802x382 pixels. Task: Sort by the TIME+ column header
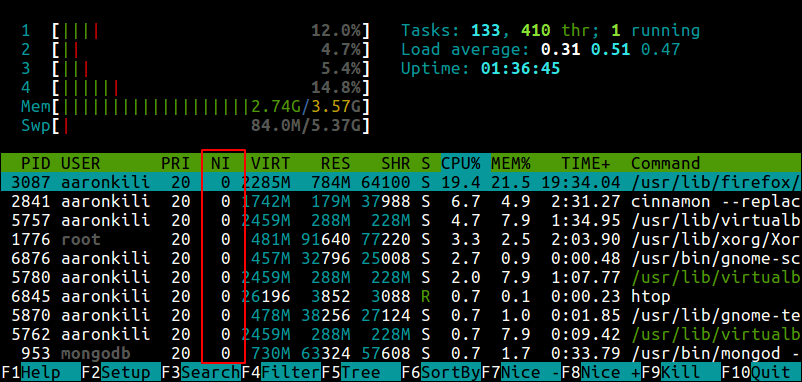point(586,164)
